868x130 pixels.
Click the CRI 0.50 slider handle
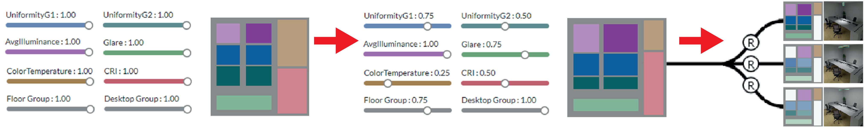[x=505, y=83]
